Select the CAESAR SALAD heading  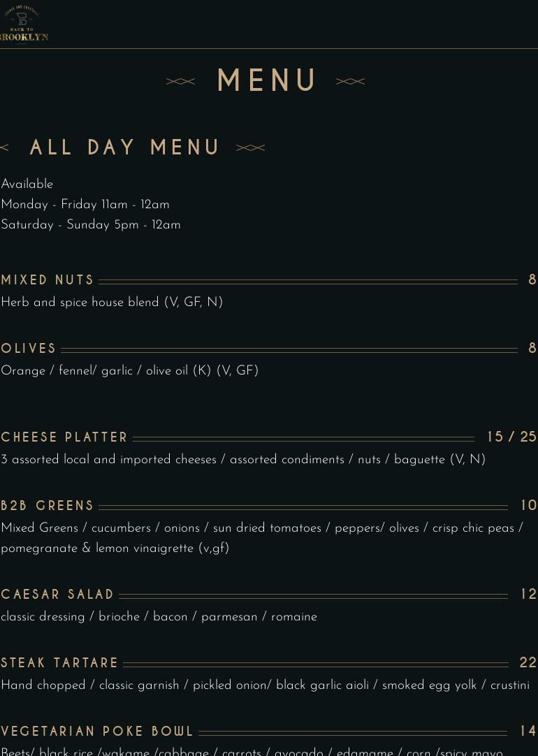click(x=57, y=594)
